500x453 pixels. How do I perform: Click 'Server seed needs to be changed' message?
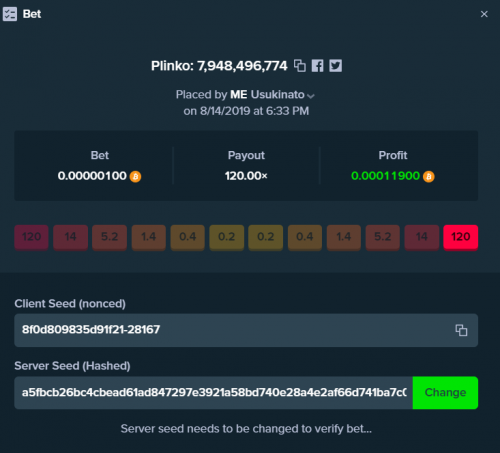(x=246, y=429)
